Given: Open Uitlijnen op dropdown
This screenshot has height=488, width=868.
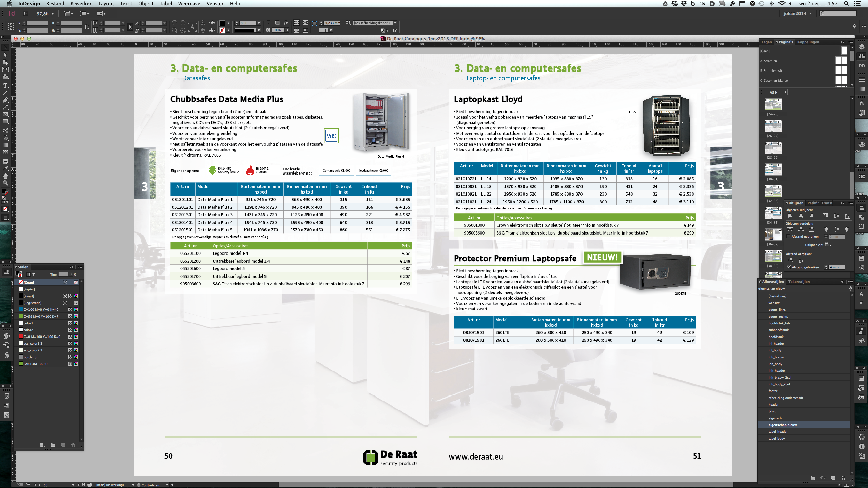Looking at the screenshot, I should coord(828,245).
